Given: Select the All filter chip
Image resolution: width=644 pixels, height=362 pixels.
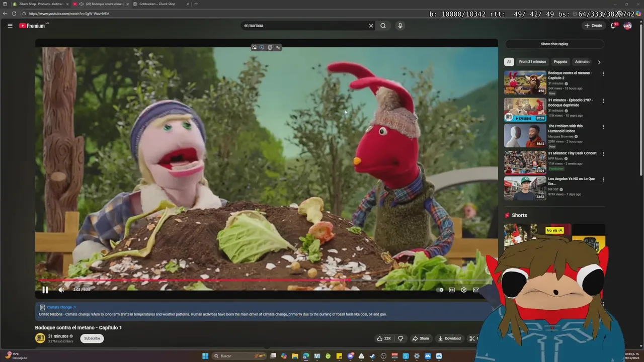Looking at the screenshot, I should (509, 62).
